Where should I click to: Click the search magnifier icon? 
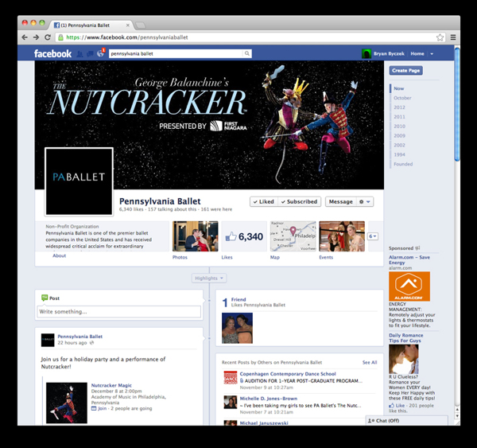[247, 53]
